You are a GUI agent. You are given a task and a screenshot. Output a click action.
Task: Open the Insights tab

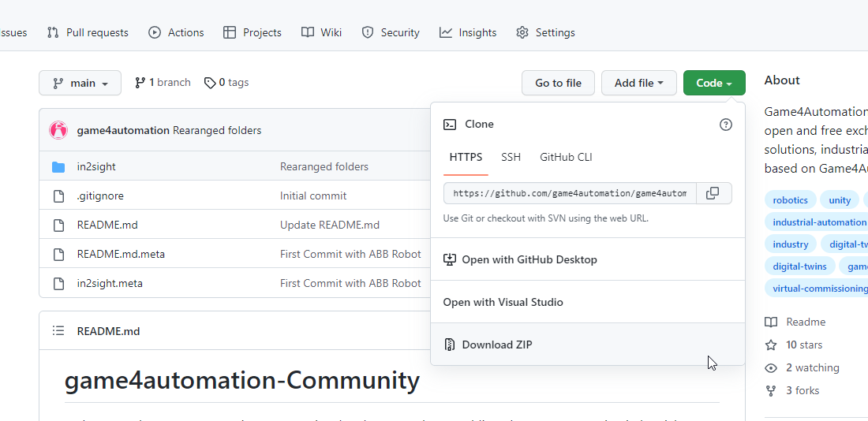click(468, 32)
